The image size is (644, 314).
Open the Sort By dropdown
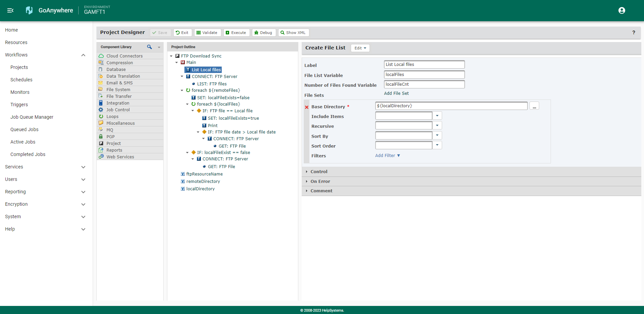tap(437, 135)
